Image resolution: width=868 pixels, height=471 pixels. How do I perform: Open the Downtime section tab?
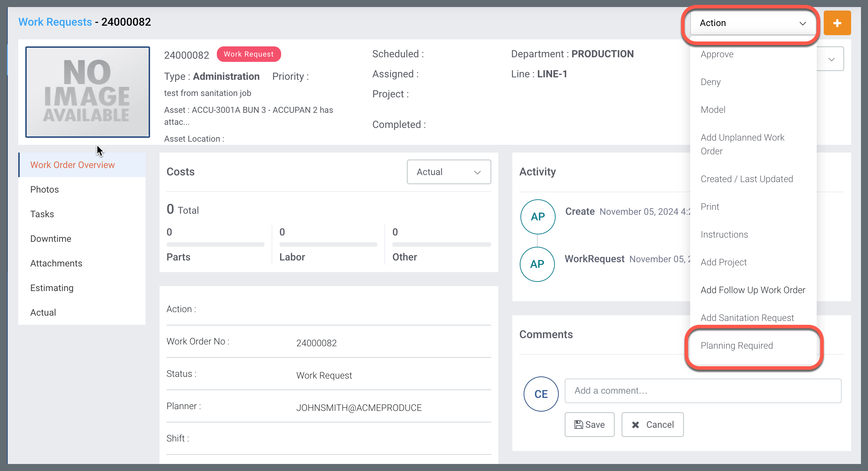[51, 239]
